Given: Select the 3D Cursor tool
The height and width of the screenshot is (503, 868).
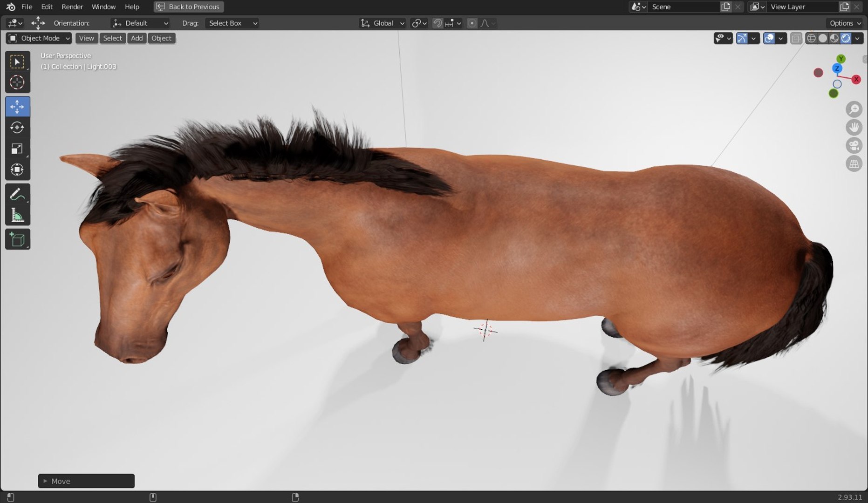Looking at the screenshot, I should coord(17,82).
